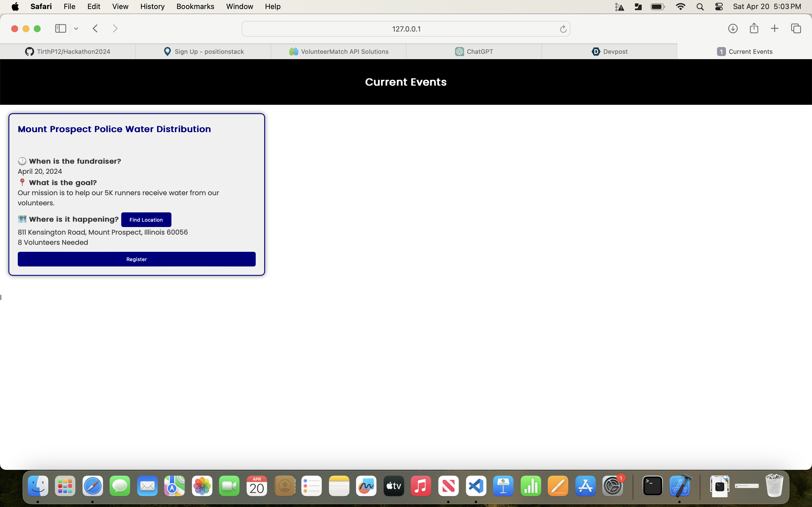Expand the sidebar tab group dropdown arrow
Screen dimensions: 812x507
[x=76, y=29]
